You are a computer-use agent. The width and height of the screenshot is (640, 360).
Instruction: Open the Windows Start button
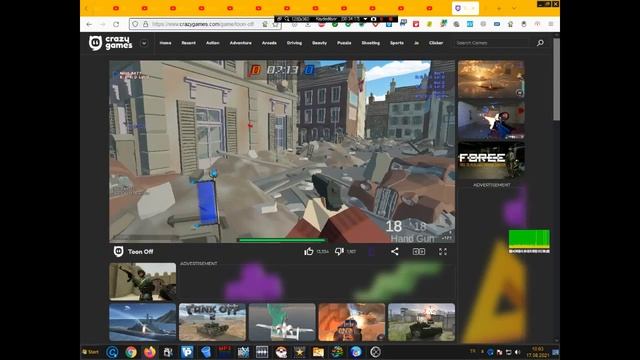click(x=91, y=352)
